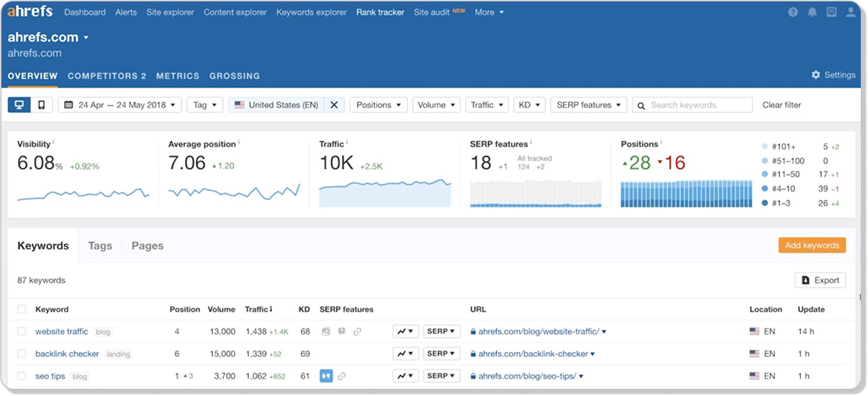Viewport: 868px width, 396px height.
Task: Open the Tags tab
Action: click(100, 246)
